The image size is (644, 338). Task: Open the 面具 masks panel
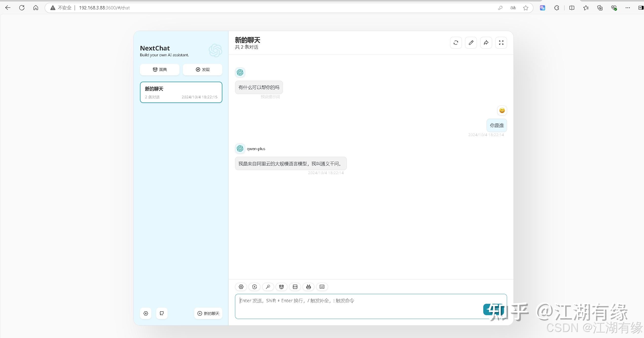pos(159,69)
